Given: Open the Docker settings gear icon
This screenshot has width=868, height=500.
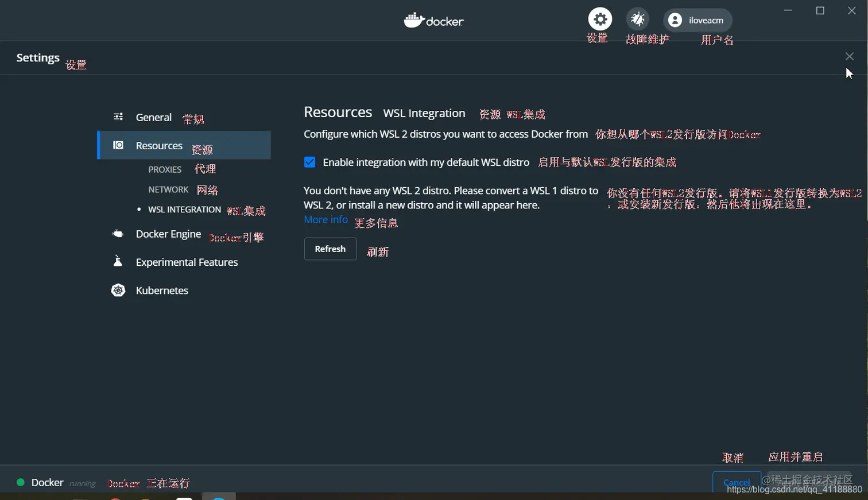Looking at the screenshot, I should tap(600, 18).
